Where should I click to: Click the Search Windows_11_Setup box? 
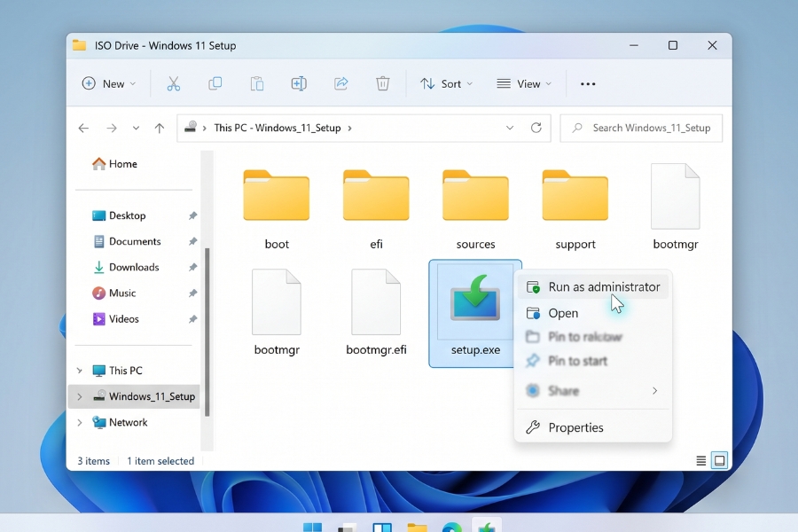coord(641,129)
